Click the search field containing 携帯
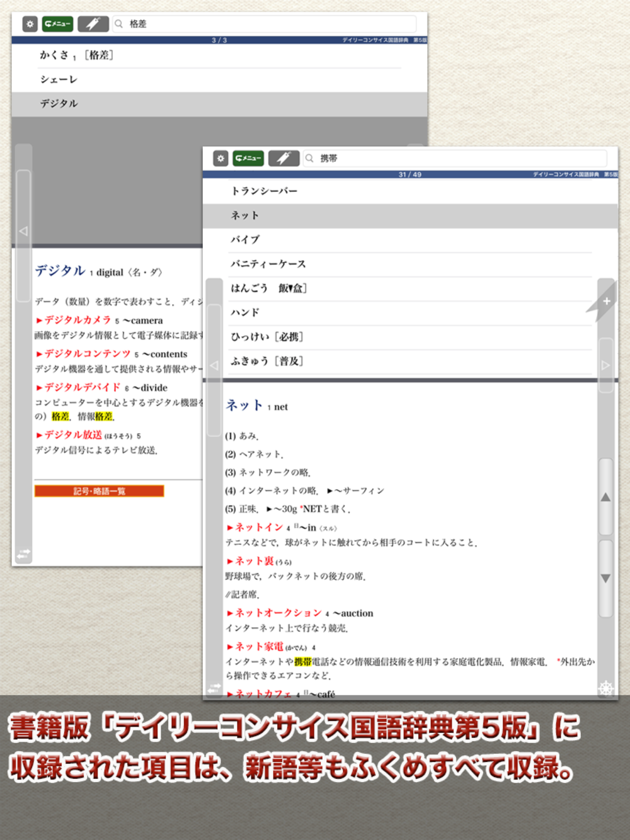630x840 pixels. (455, 158)
